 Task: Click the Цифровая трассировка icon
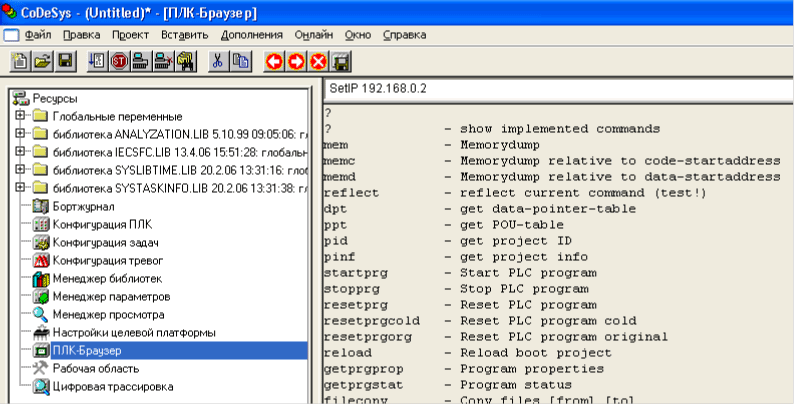click(41, 387)
